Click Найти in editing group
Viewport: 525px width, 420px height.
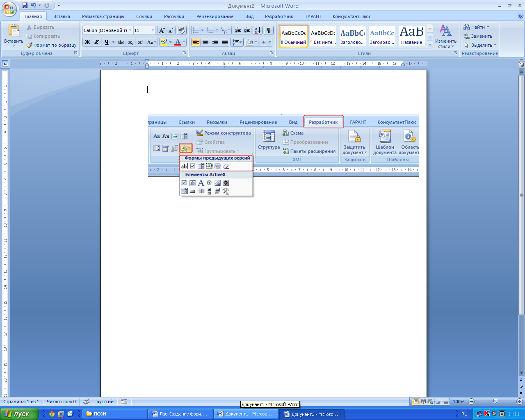click(x=476, y=27)
